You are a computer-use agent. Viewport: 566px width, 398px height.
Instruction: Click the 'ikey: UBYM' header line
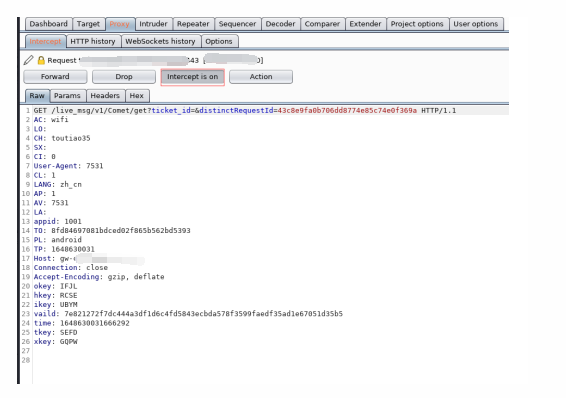(55, 305)
